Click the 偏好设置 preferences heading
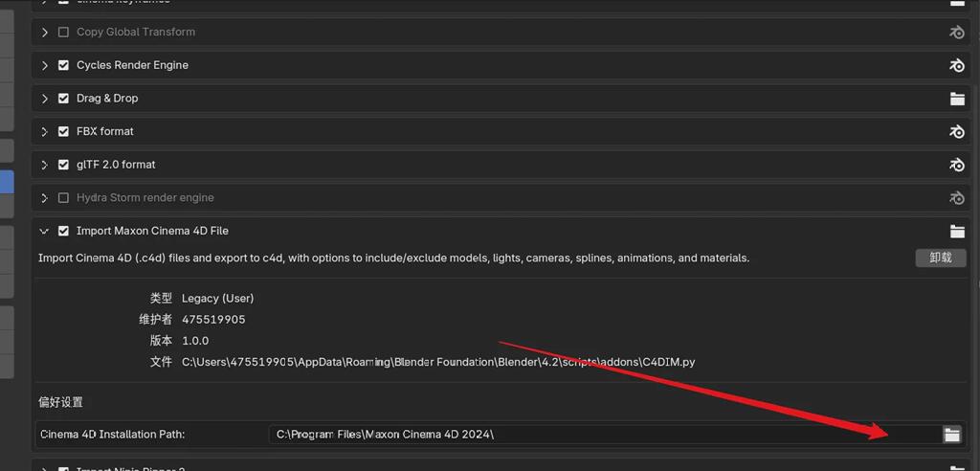Screen dimensions: 980x471 [60, 402]
